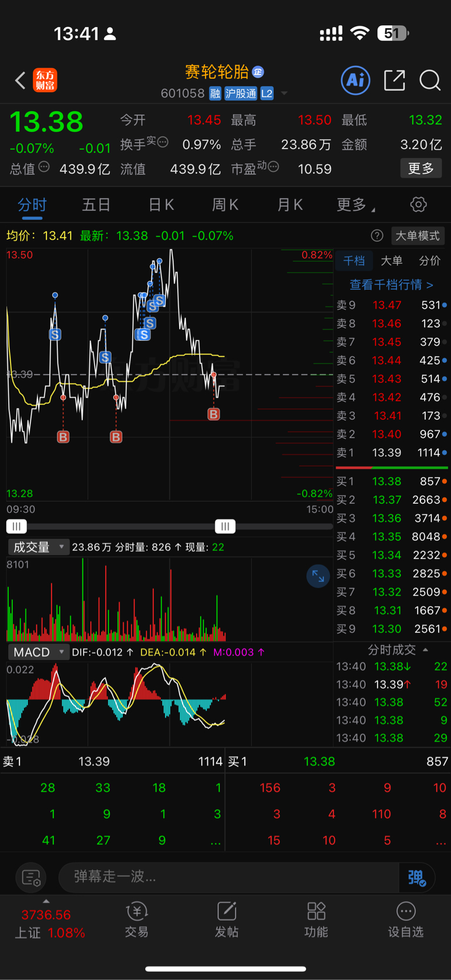This screenshot has width=451, height=980.
Task: Tap the 卖9 13.47 order row
Action: (392, 305)
